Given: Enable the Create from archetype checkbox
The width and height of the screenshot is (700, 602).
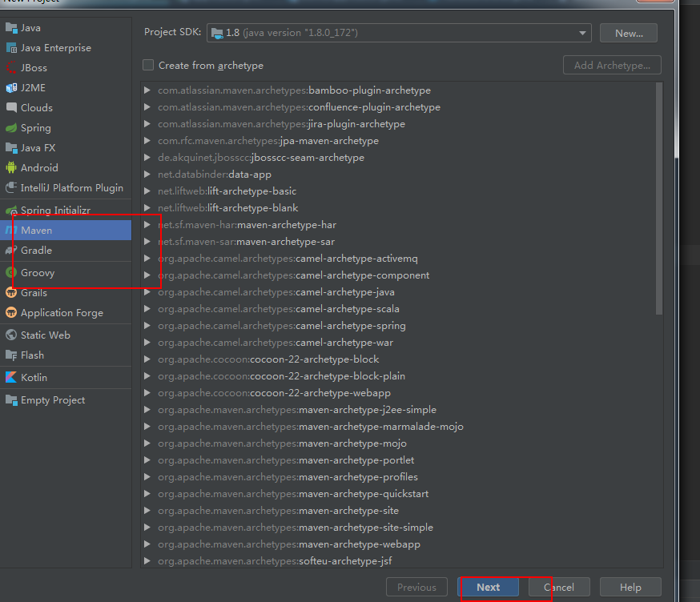Looking at the screenshot, I should (x=148, y=66).
